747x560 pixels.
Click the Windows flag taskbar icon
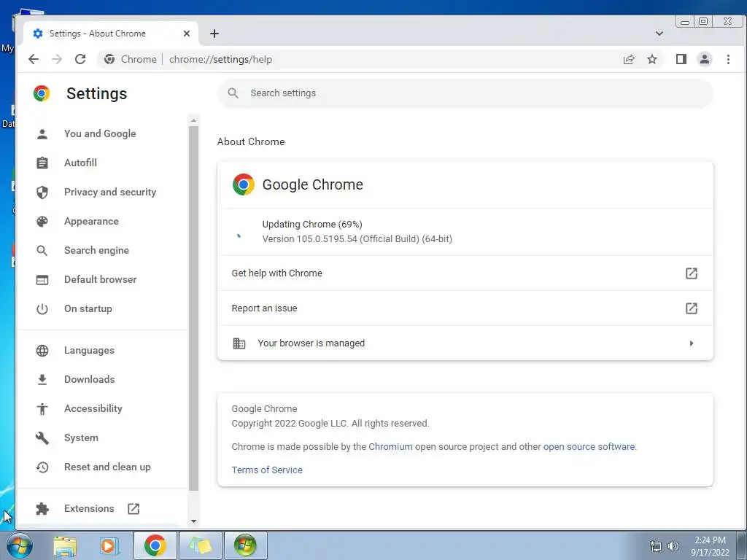245,545
